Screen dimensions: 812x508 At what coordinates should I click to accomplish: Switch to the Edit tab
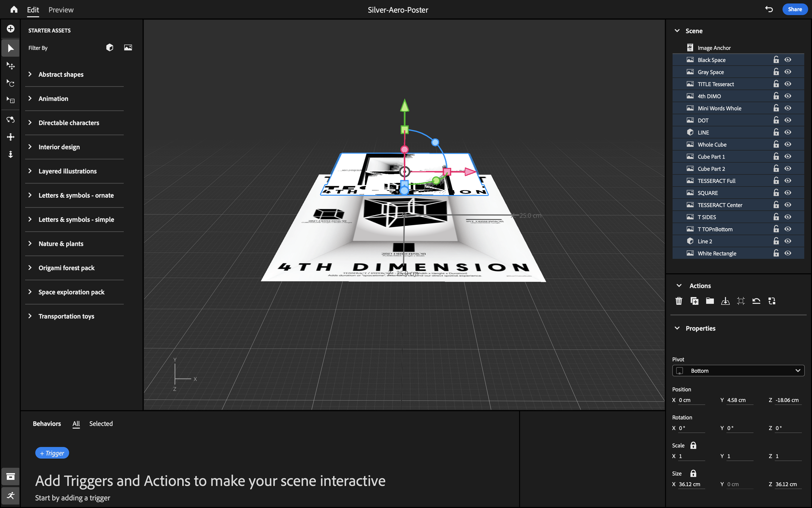click(x=33, y=10)
